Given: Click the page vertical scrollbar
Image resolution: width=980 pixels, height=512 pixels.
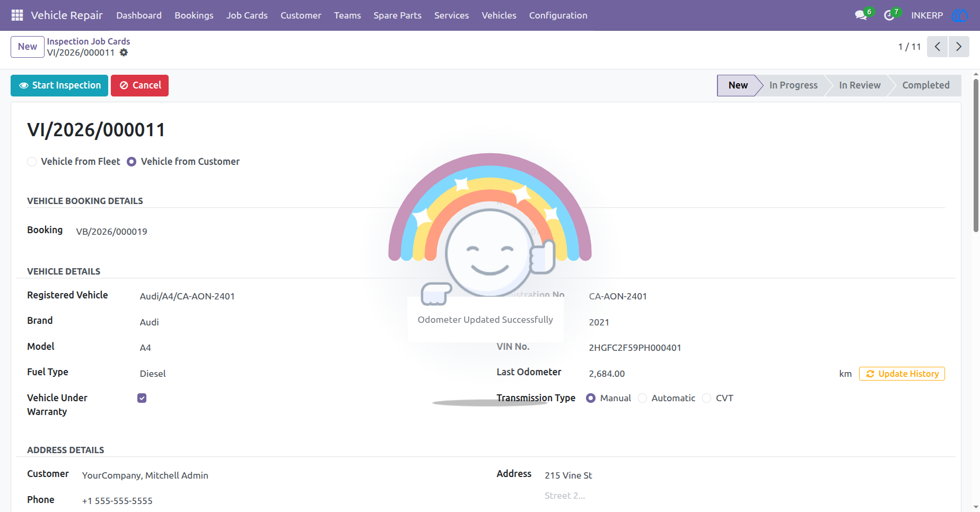Looking at the screenshot, I should [976, 155].
